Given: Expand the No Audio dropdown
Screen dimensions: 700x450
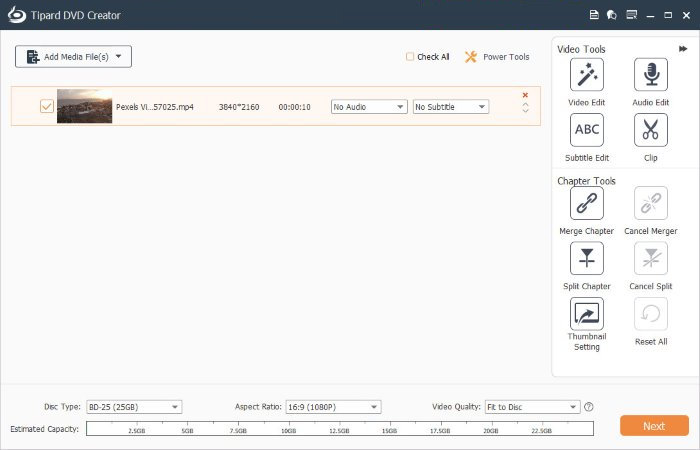Looking at the screenshot, I should [369, 107].
